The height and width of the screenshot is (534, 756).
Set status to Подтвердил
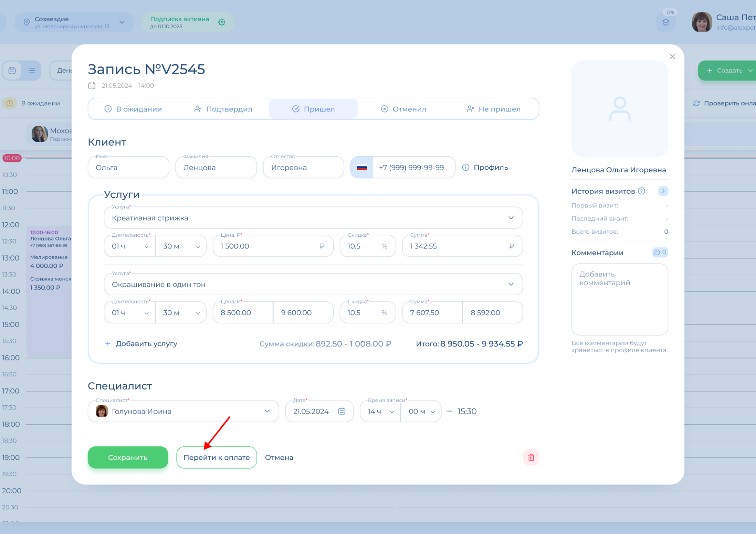pos(223,109)
